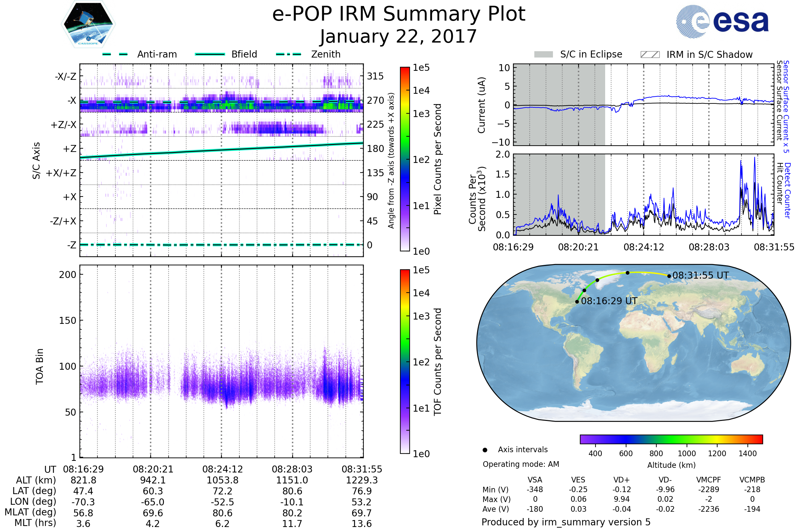Click the January 22, 2017 date heading

399,37
